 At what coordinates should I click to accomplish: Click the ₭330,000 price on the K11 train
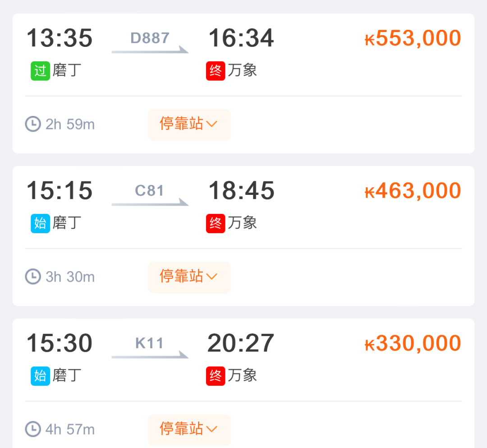click(x=412, y=342)
